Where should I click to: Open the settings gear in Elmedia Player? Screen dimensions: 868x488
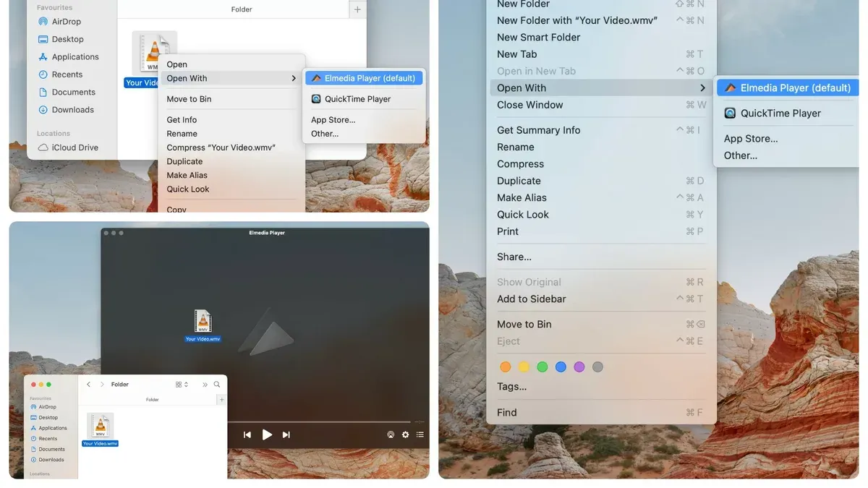[x=405, y=435]
